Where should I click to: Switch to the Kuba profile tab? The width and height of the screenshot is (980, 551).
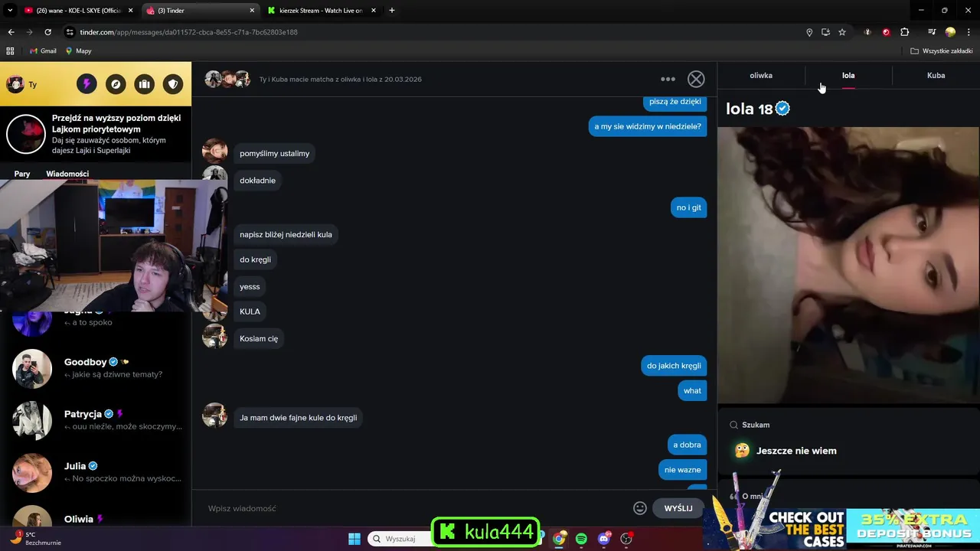[936, 76]
